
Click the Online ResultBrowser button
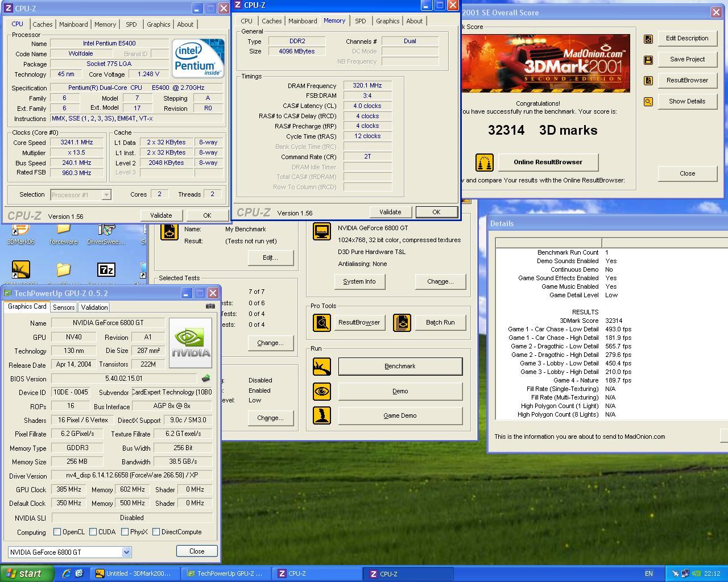click(548, 162)
